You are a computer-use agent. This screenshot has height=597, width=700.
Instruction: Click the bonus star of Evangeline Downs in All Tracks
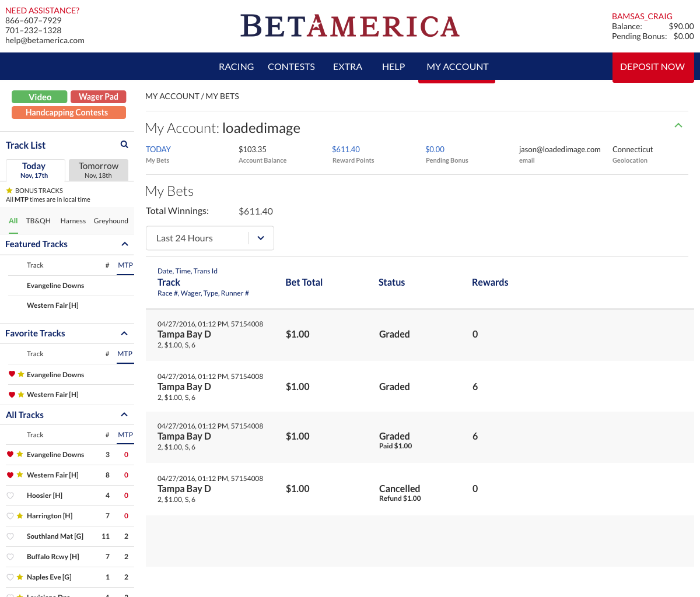20,454
